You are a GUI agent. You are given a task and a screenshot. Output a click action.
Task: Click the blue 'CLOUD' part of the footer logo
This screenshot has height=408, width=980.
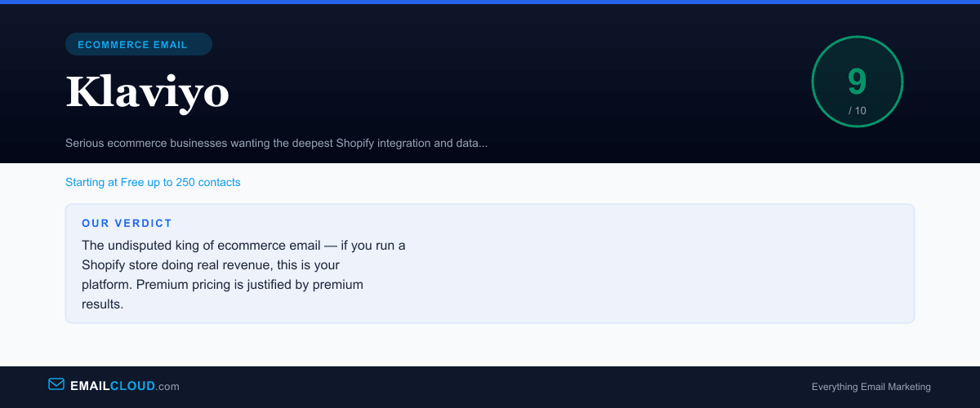[x=132, y=386]
